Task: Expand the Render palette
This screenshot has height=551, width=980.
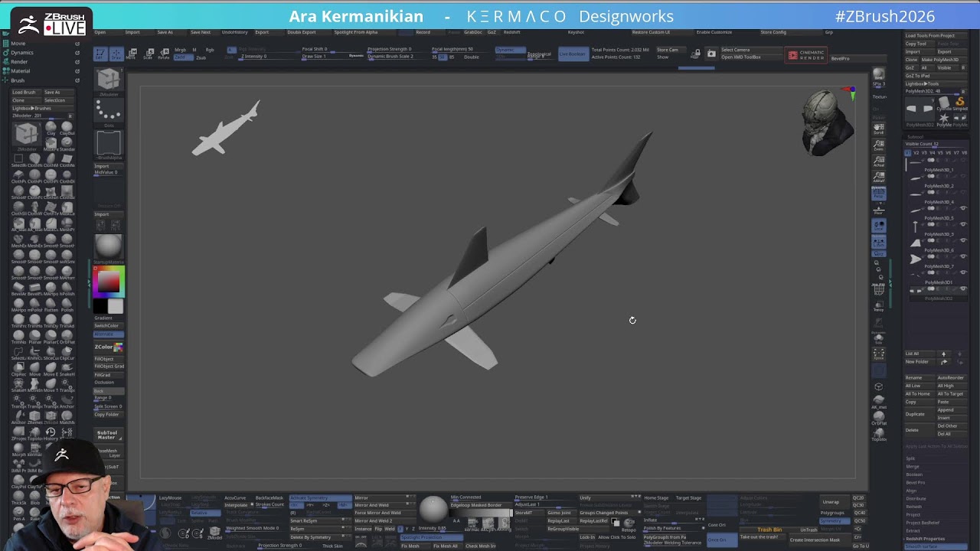Action: point(19,62)
